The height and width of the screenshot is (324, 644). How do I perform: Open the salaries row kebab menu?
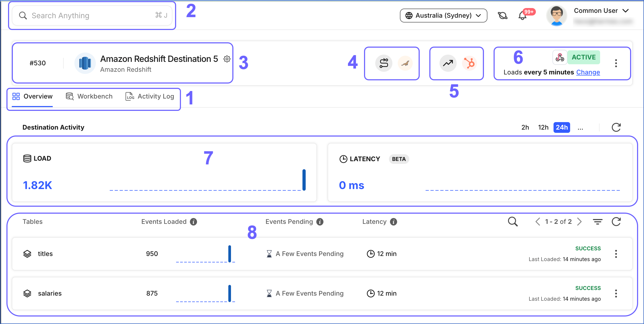pyautogui.click(x=616, y=293)
